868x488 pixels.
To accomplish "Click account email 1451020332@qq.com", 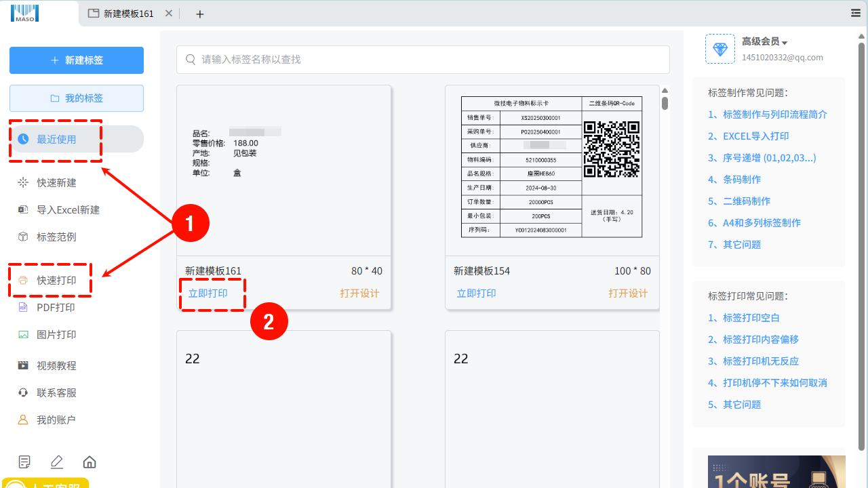I will pos(783,58).
